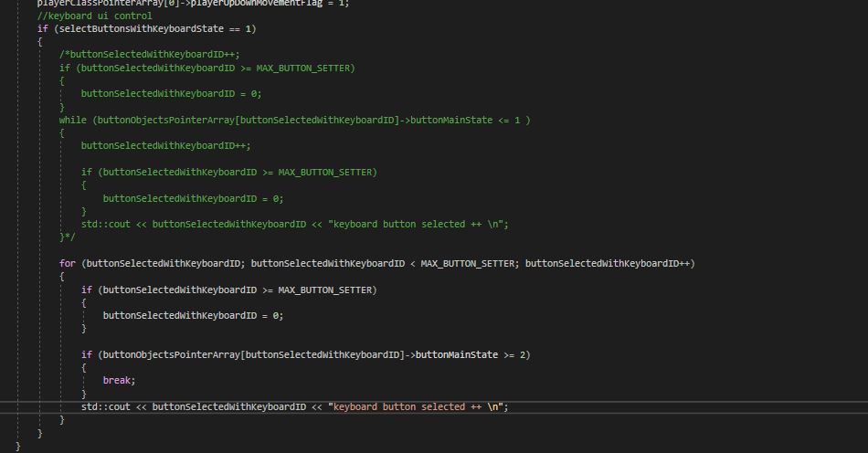The image size is (868, 453).
Task: Click the "//keyboard ui control" comment
Action: pos(94,16)
